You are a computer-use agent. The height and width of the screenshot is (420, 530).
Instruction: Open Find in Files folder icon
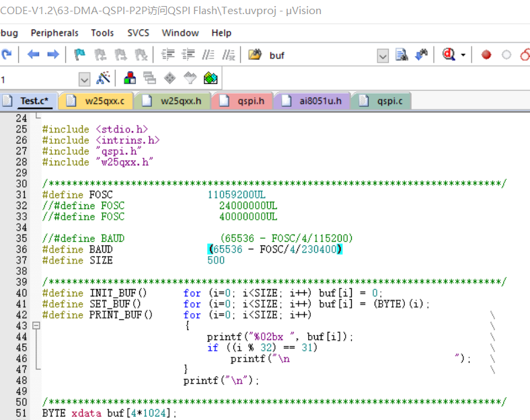pos(255,54)
